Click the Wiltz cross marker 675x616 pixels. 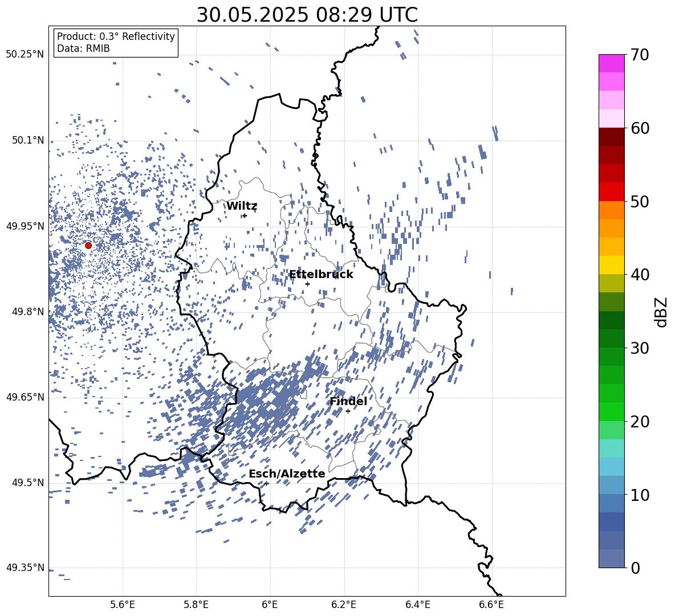point(245,215)
